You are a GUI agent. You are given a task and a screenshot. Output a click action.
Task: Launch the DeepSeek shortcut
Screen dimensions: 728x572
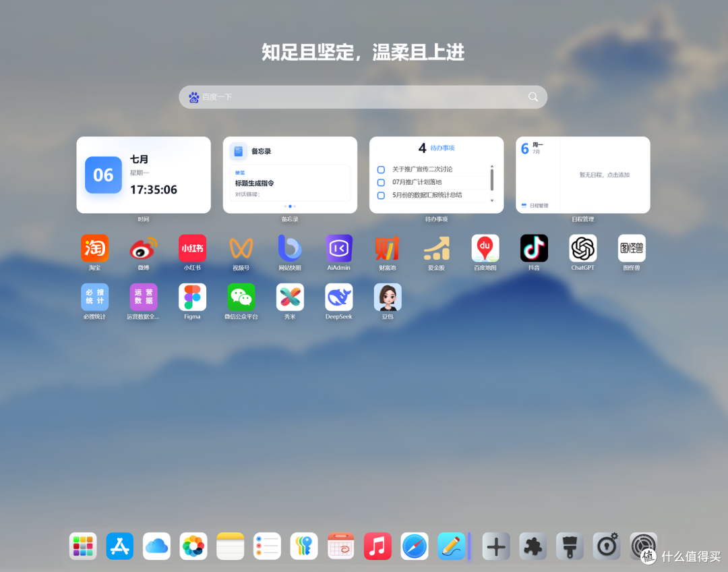click(x=339, y=297)
